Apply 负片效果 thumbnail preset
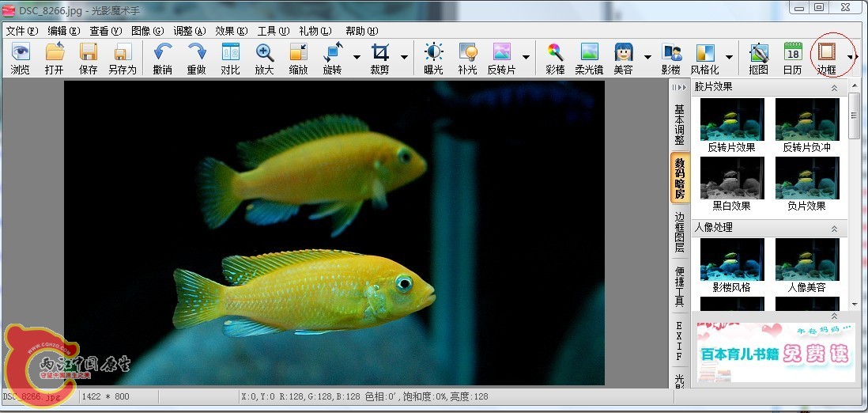The width and height of the screenshot is (868, 413). pyautogui.click(x=807, y=184)
